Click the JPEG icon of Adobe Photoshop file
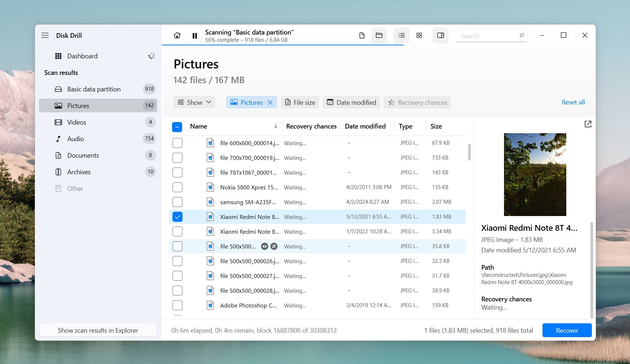This screenshot has width=630, height=364. click(x=210, y=305)
